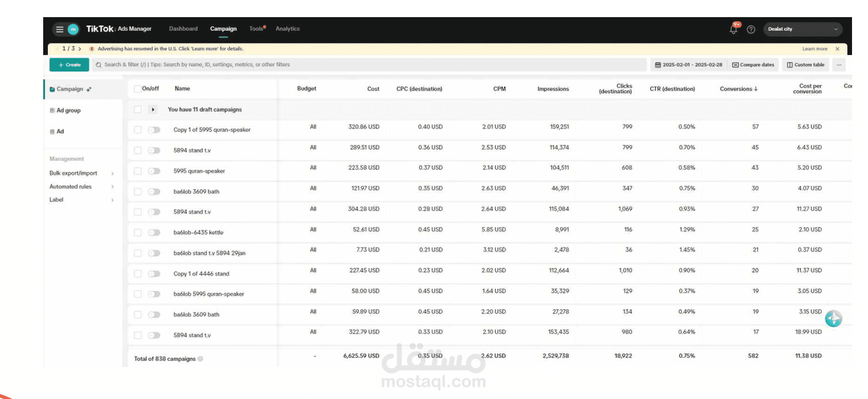Click Learn more link in banner

(815, 49)
